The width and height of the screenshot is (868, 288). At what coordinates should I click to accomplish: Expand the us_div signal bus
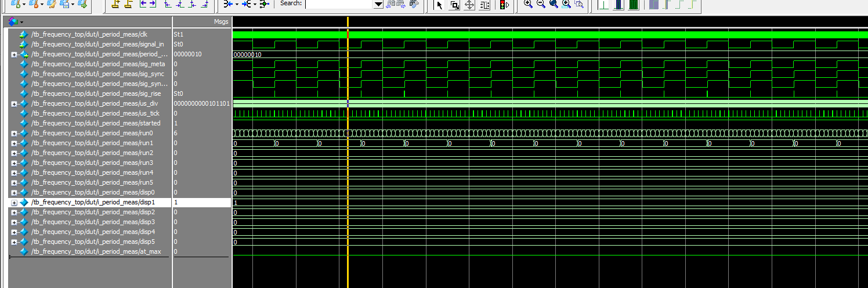(x=14, y=104)
